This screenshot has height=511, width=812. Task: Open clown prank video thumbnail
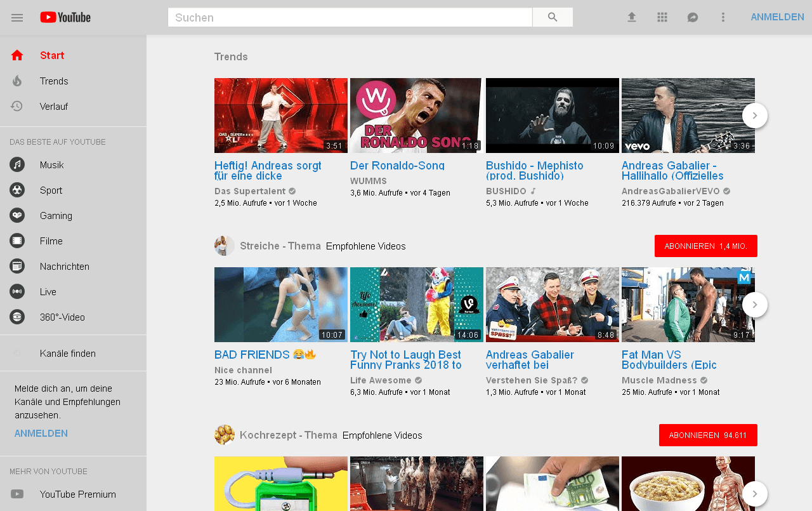(x=417, y=305)
